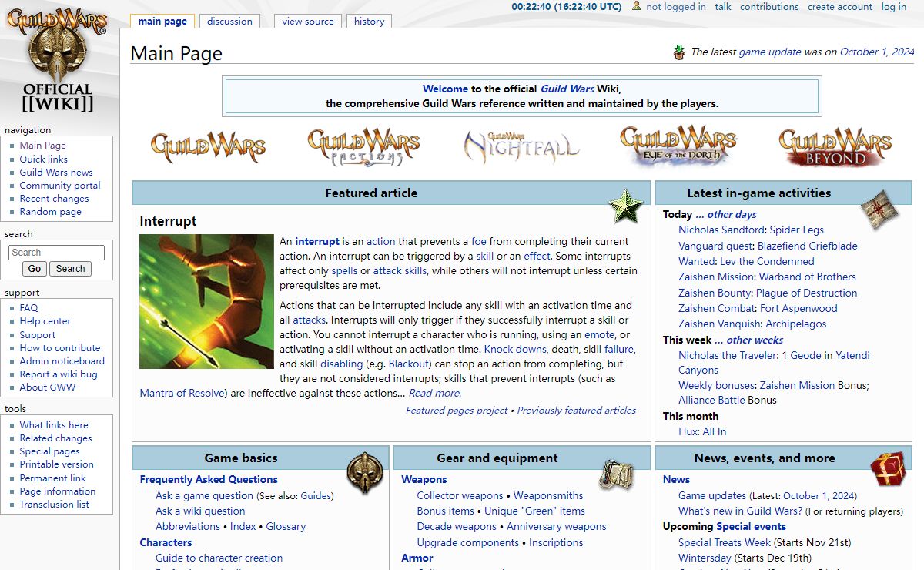Image resolution: width=924 pixels, height=570 pixels.
Task: Click the Mantra of Resolve link
Action: [183, 393]
